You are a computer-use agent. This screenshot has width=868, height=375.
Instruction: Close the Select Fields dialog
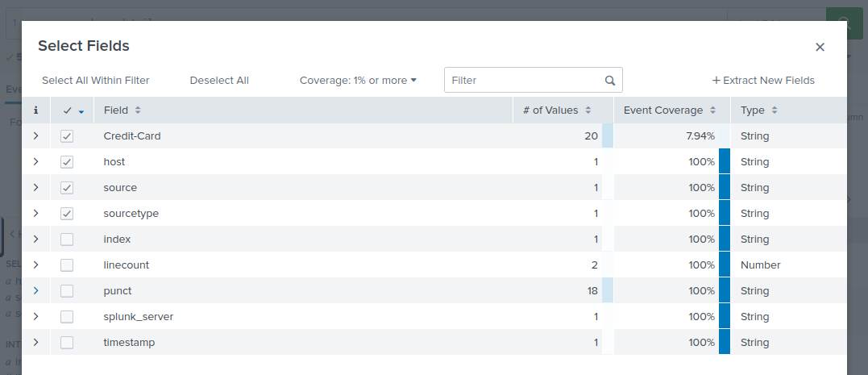[x=820, y=47]
